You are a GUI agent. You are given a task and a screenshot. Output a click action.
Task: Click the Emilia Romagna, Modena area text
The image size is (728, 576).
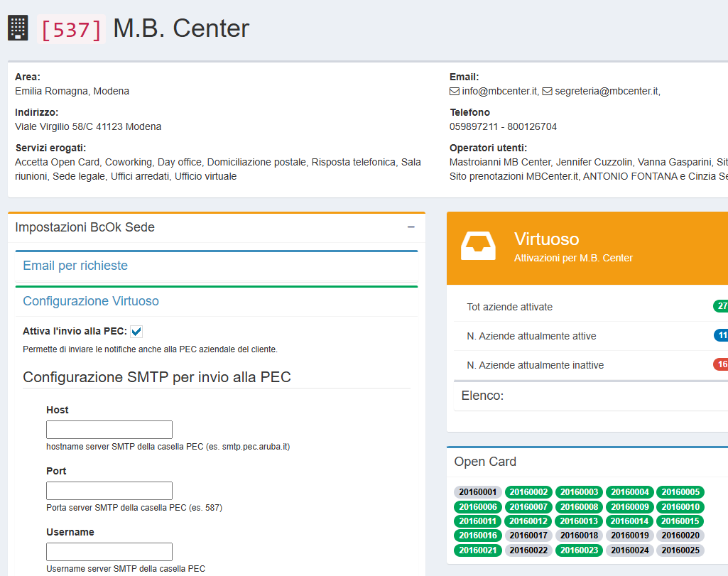[72, 92]
